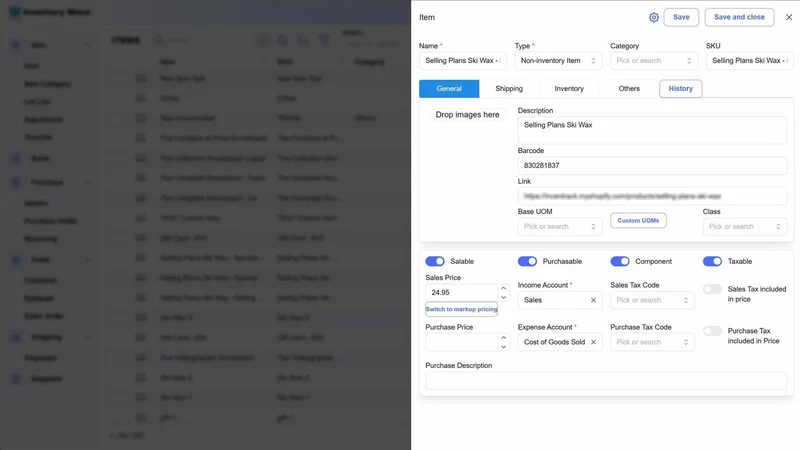
Task: Clear the Sales income account selection
Action: point(593,301)
